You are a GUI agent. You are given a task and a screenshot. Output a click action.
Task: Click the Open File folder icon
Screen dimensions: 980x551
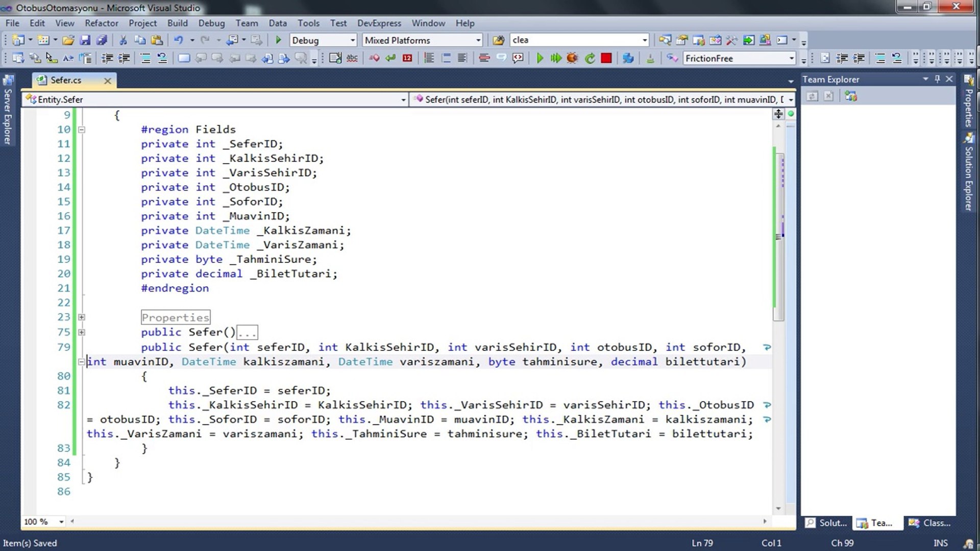click(x=68, y=40)
